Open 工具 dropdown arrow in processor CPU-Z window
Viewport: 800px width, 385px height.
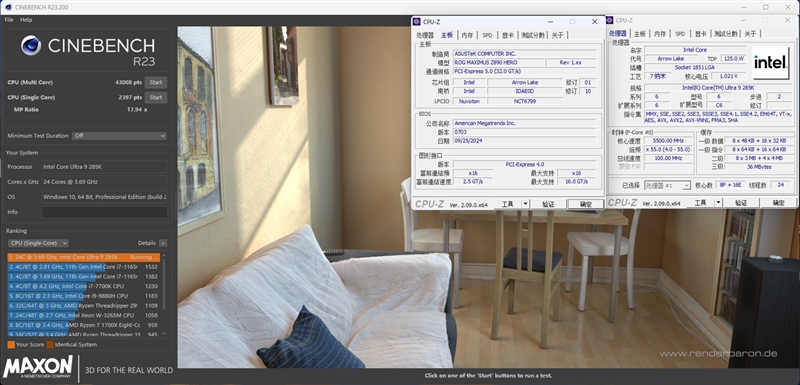click(718, 202)
